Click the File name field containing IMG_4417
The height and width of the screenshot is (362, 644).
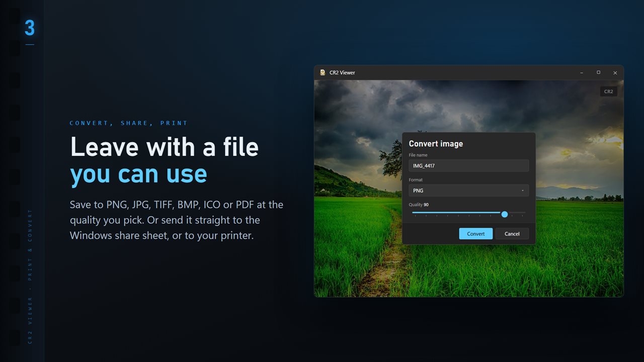468,166
